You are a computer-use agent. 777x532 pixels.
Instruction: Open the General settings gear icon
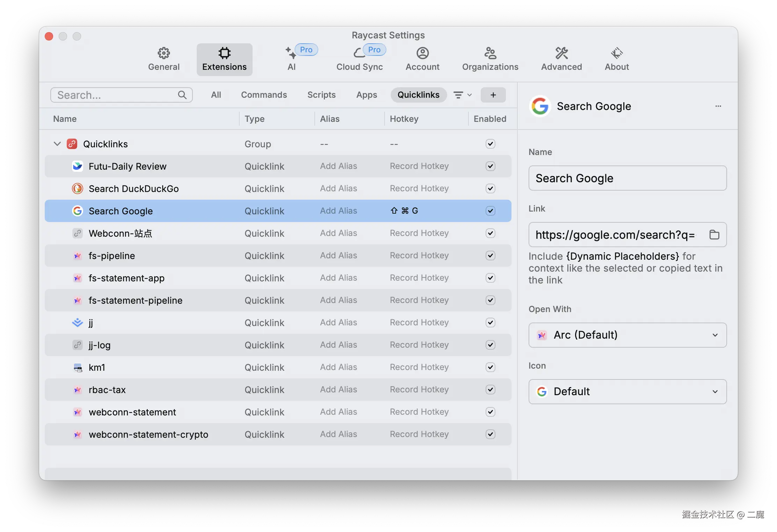pos(164,53)
